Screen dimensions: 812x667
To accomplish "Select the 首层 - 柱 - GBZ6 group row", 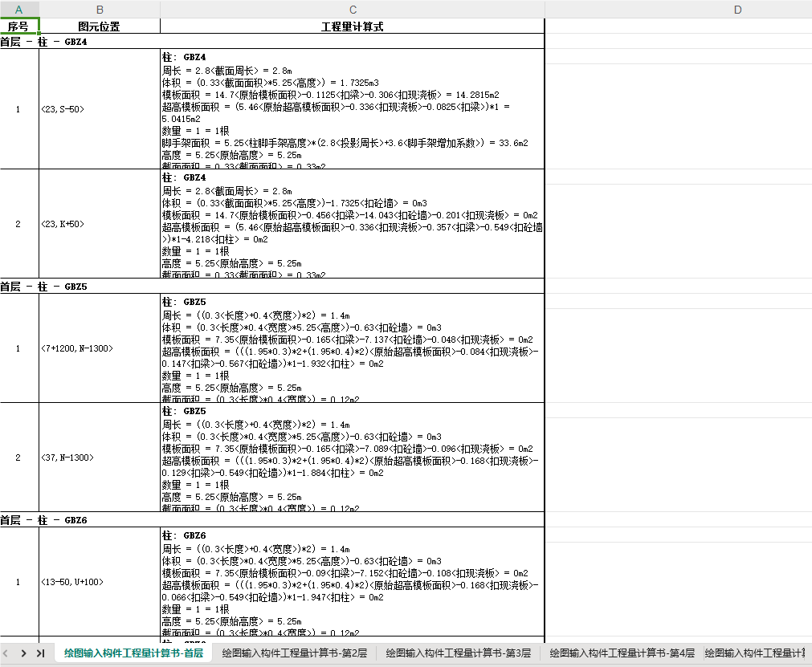I will (272, 520).
